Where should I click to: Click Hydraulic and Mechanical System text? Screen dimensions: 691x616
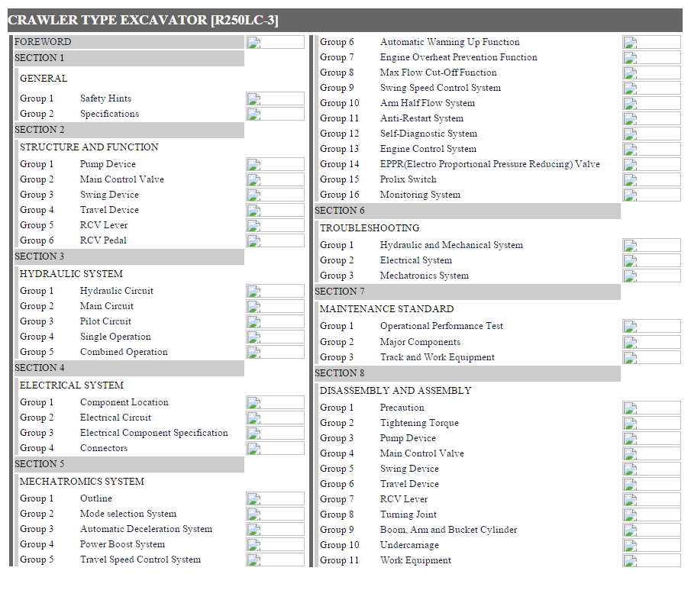(x=452, y=246)
